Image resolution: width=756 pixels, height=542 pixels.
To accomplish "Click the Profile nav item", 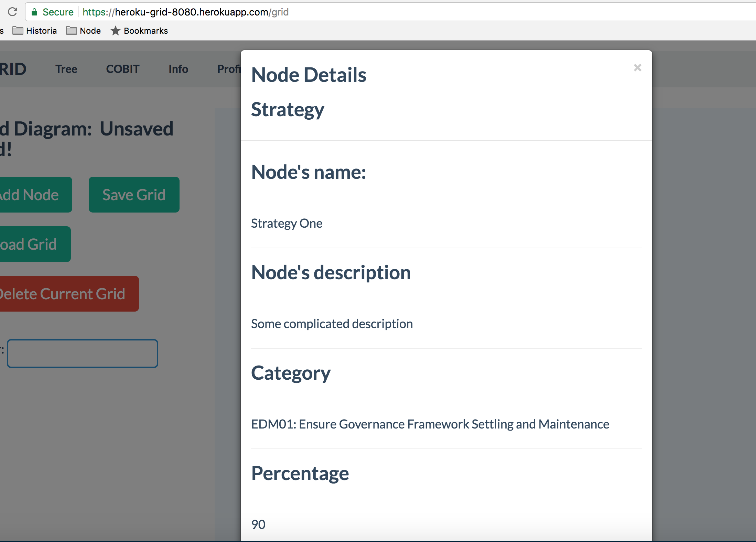I will coord(228,69).
